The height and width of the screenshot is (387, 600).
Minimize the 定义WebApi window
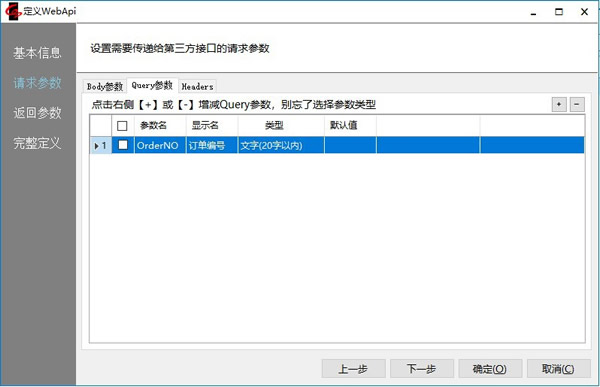point(533,12)
